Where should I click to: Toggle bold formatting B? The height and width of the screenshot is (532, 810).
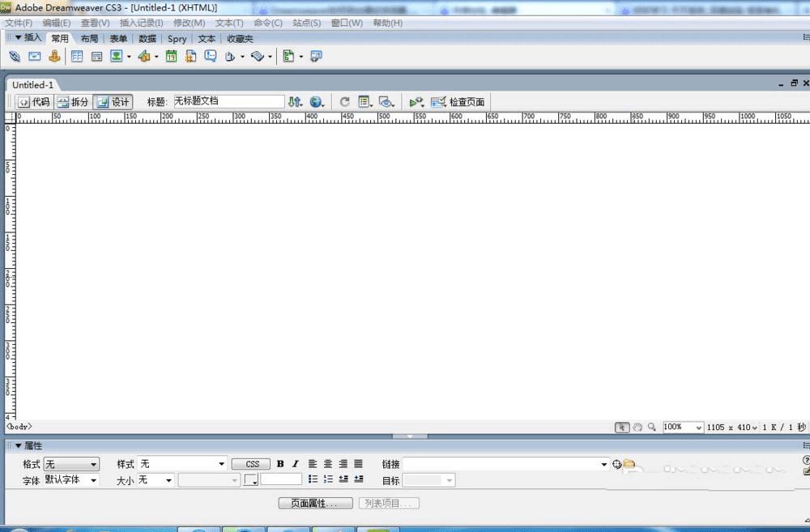[280, 464]
